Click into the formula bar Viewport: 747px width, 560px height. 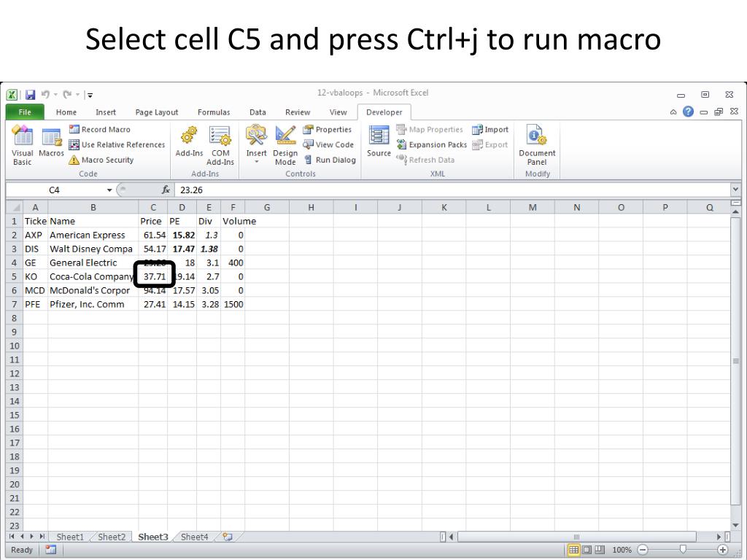[452, 190]
